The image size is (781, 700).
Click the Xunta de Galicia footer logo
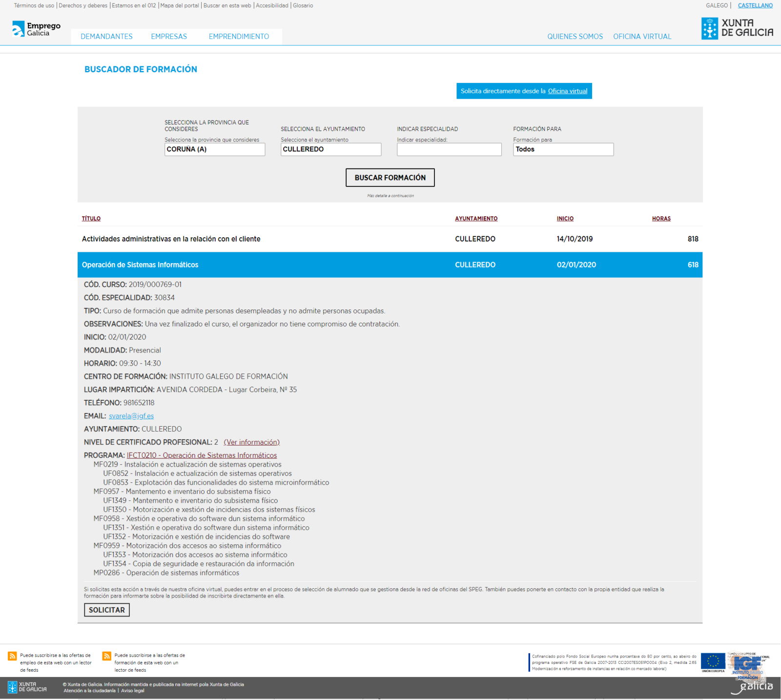pos(27,687)
